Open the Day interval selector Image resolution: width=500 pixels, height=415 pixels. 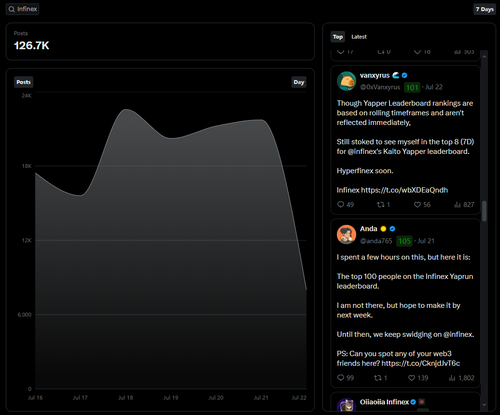tap(299, 82)
